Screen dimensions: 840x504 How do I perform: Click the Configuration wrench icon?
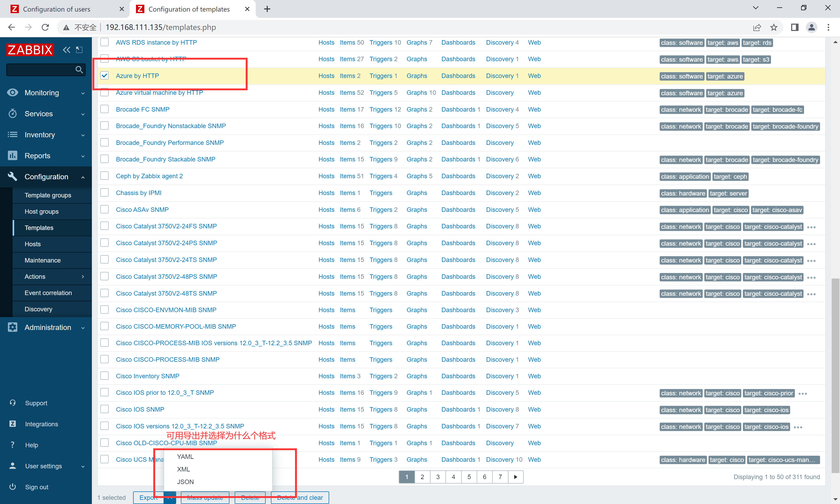[13, 176]
